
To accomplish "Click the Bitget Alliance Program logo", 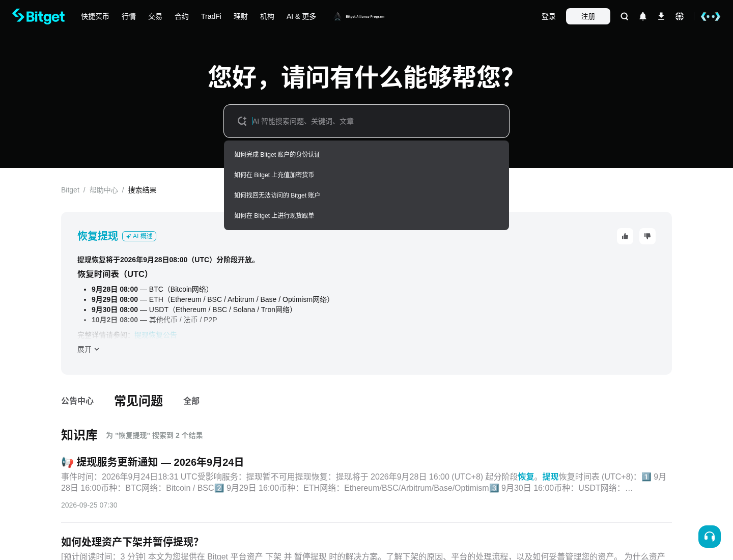I will coord(359,16).
